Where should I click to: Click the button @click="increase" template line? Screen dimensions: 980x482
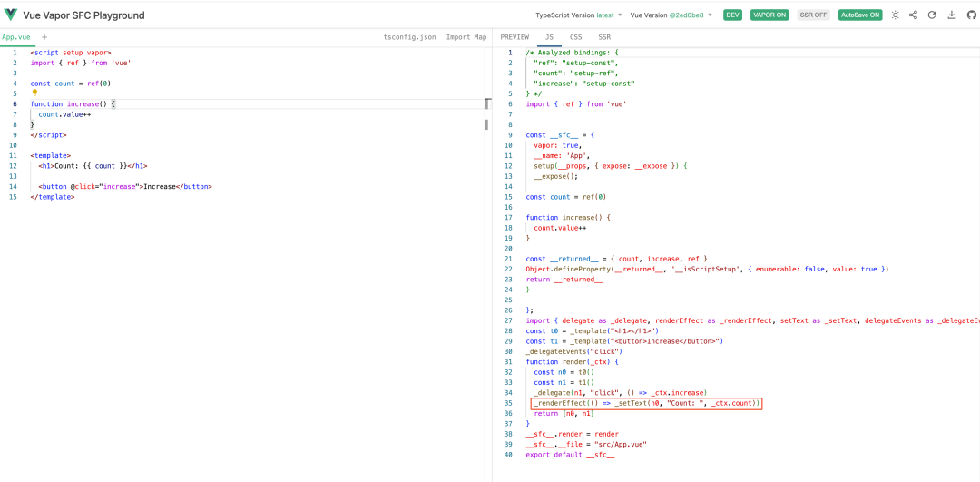coord(125,186)
